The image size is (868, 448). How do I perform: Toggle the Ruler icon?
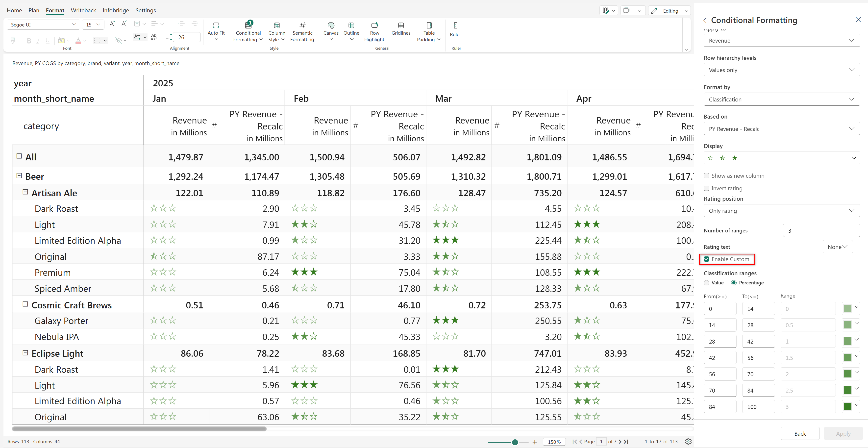(x=455, y=25)
